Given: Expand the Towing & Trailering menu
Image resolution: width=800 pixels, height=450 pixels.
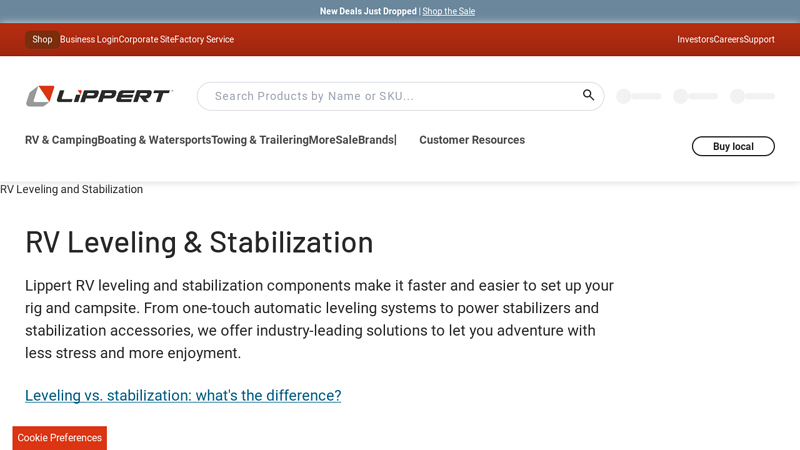Looking at the screenshot, I should (260, 140).
